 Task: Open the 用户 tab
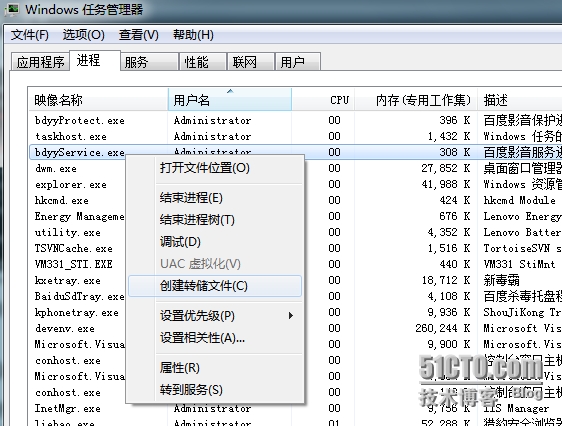[297, 62]
